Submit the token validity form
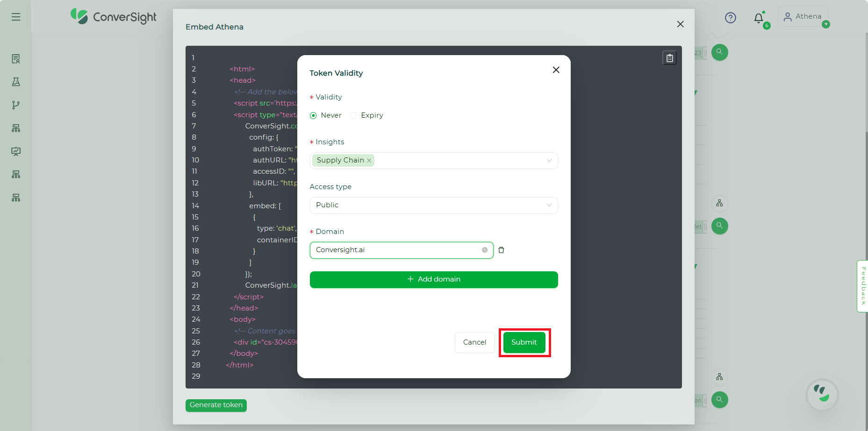The height and width of the screenshot is (431, 868). click(x=524, y=342)
